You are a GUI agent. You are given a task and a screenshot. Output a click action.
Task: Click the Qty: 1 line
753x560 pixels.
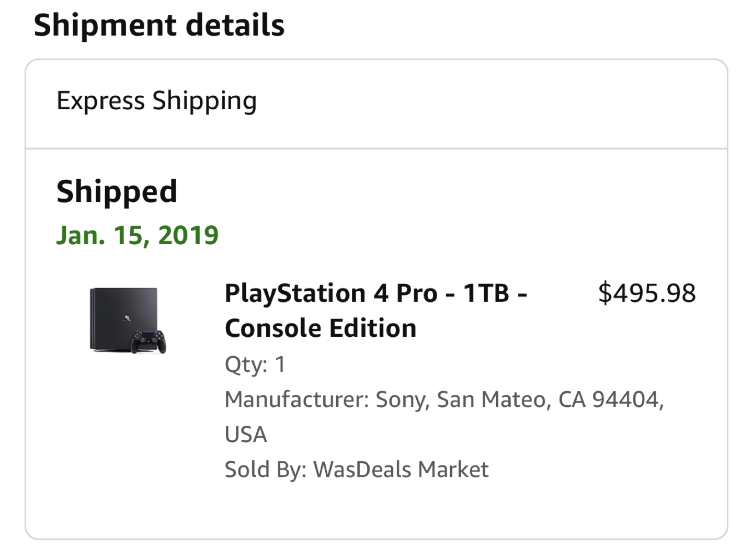tap(255, 364)
